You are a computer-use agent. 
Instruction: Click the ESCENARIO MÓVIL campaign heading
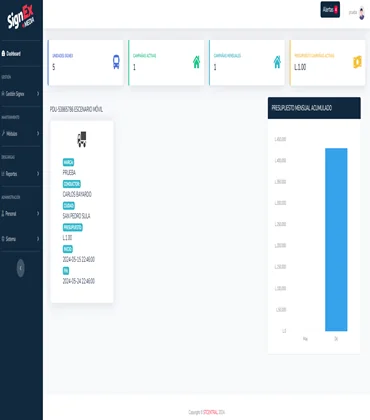[76, 109]
